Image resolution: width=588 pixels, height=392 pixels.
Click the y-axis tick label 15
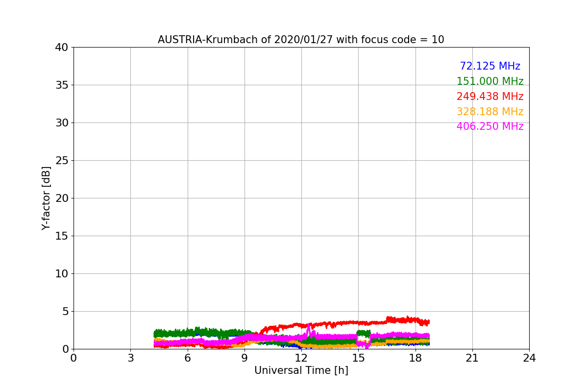(61, 236)
